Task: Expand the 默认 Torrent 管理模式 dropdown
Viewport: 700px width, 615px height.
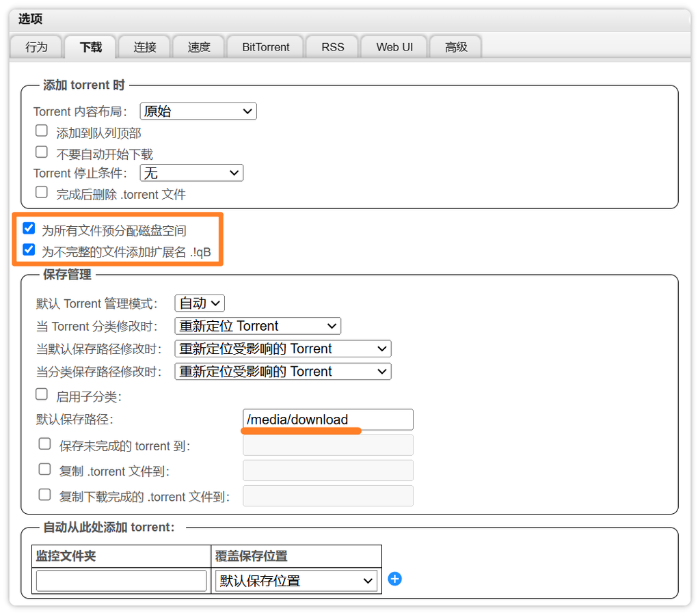Action: click(x=199, y=303)
